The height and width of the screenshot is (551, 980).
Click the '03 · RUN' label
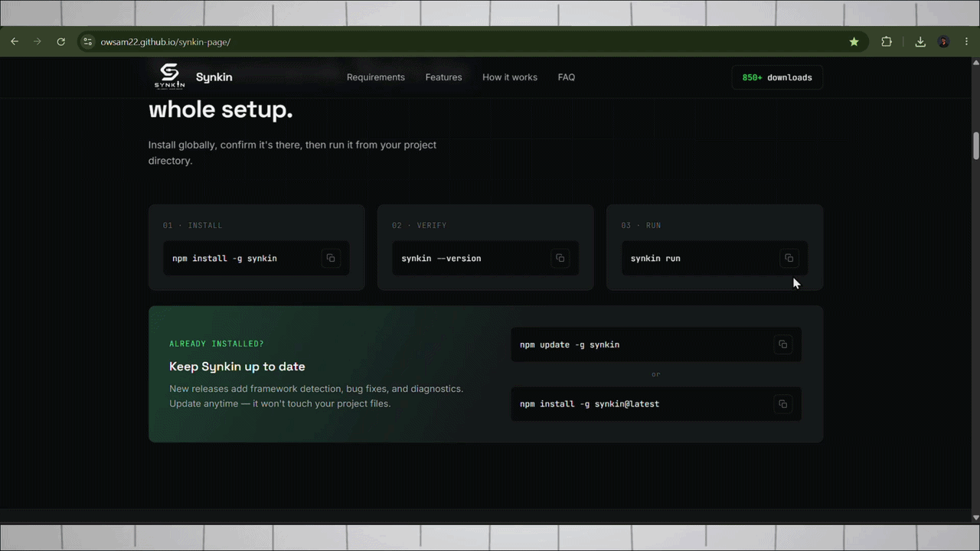coord(641,226)
